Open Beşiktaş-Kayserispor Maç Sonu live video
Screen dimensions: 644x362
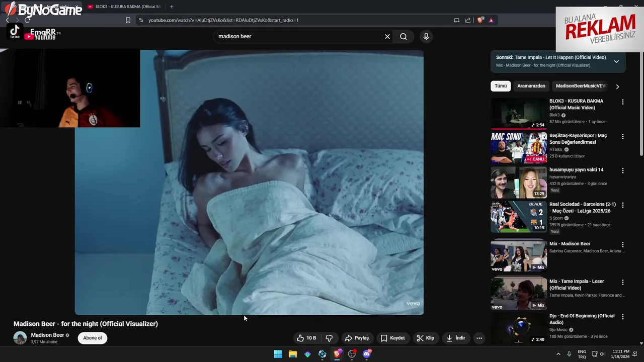pos(519,148)
